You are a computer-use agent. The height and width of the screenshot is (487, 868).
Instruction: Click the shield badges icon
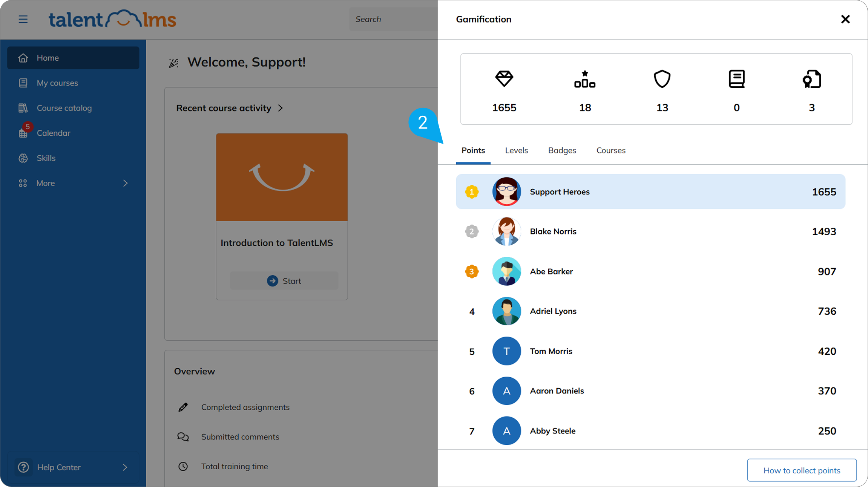coord(662,79)
